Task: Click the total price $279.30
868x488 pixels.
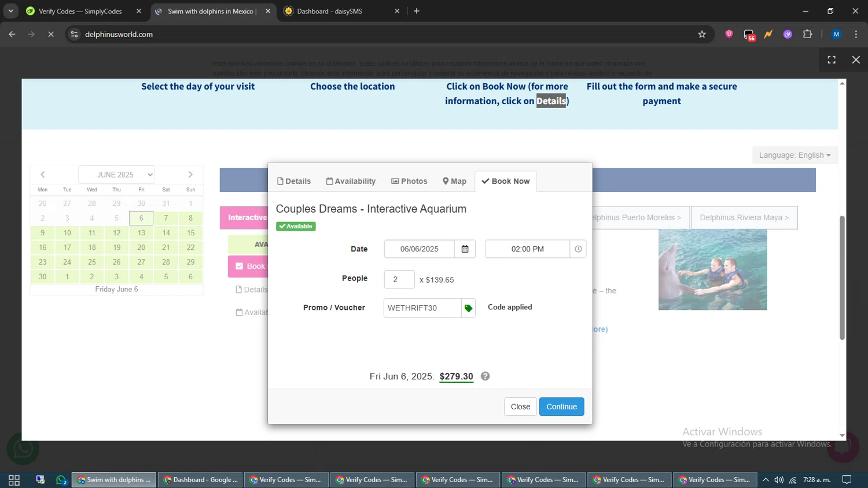Action: pyautogui.click(x=456, y=376)
